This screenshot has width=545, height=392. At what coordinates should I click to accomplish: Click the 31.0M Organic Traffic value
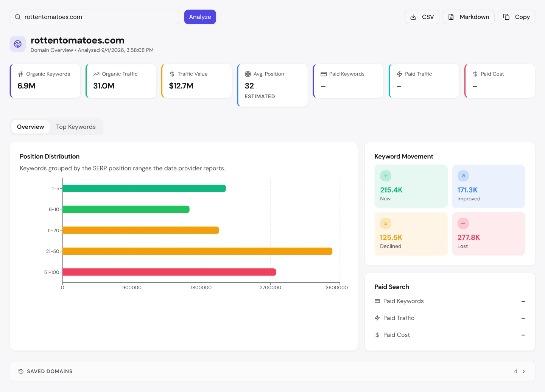pyautogui.click(x=104, y=86)
